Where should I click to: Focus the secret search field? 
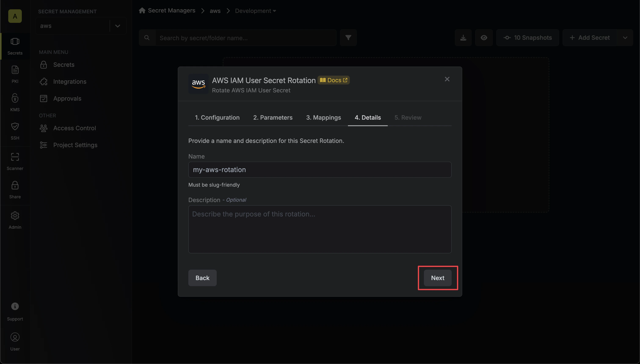click(x=246, y=38)
